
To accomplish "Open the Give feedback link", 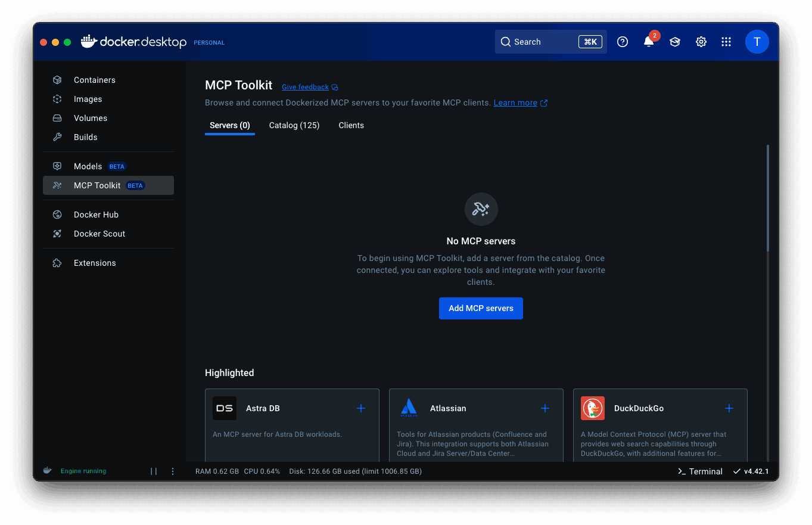I will point(304,86).
